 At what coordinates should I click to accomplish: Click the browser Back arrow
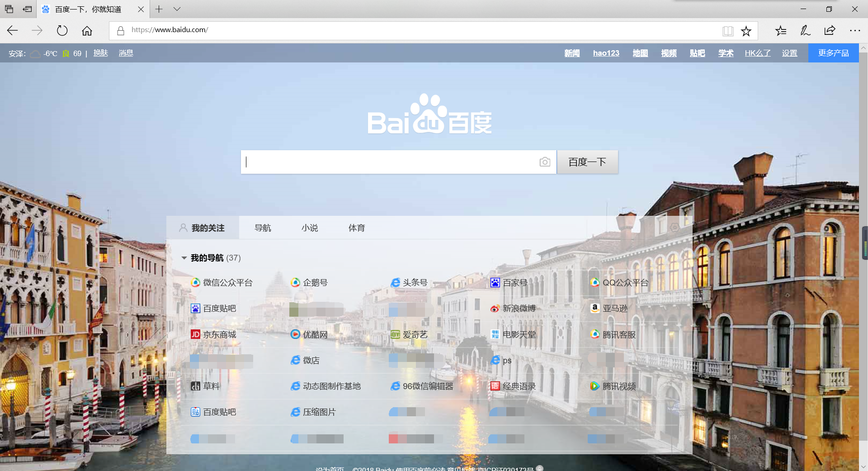[x=12, y=30]
